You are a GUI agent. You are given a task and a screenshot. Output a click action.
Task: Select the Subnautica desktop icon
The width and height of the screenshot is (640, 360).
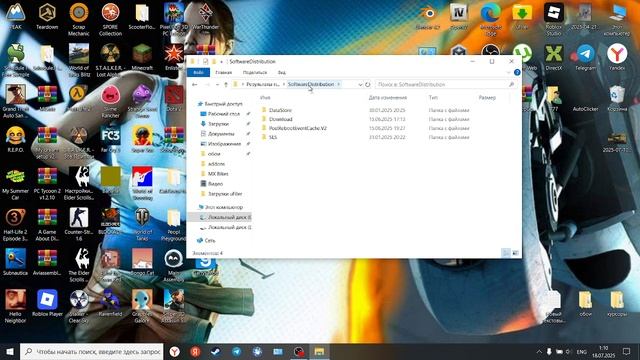16,262
